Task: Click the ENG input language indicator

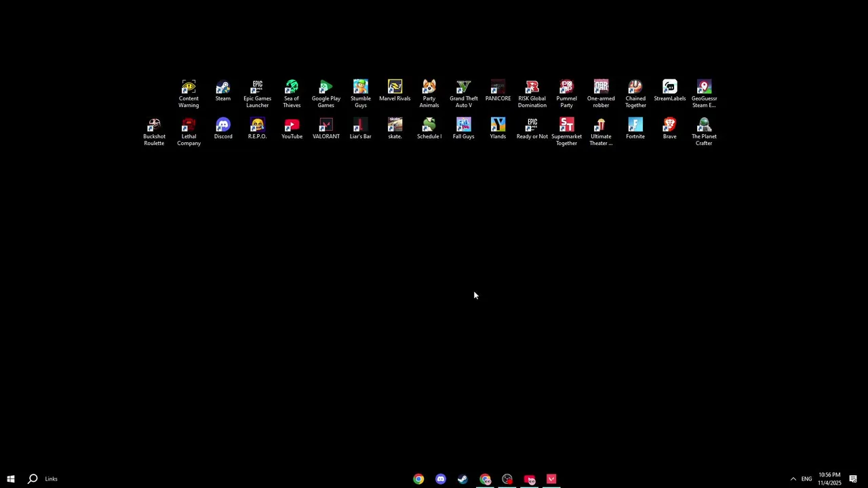Action: click(806, 479)
